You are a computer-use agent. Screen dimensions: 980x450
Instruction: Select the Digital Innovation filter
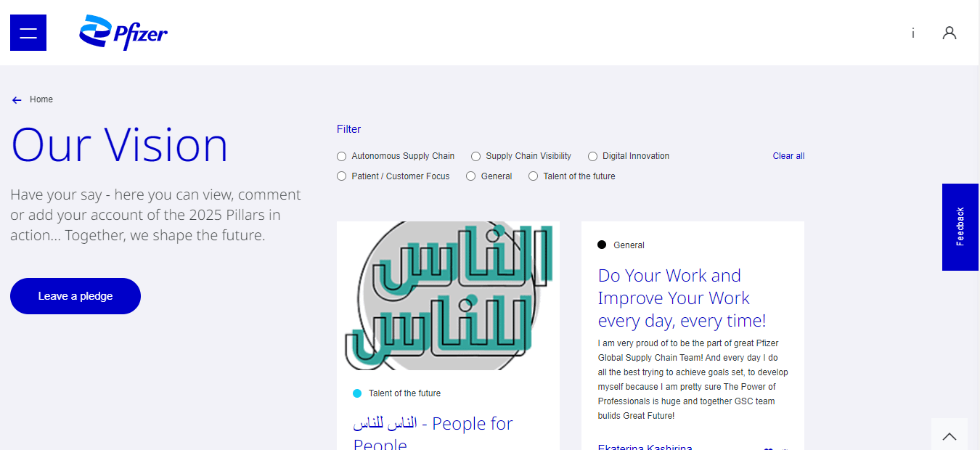pyautogui.click(x=593, y=156)
